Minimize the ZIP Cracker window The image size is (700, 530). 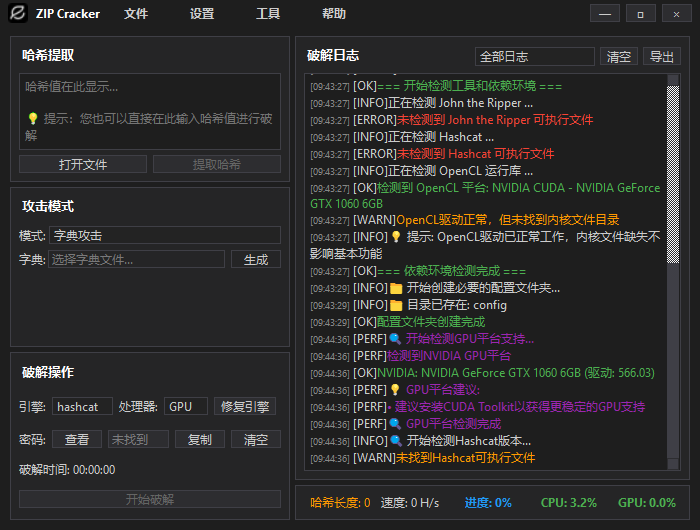605,13
